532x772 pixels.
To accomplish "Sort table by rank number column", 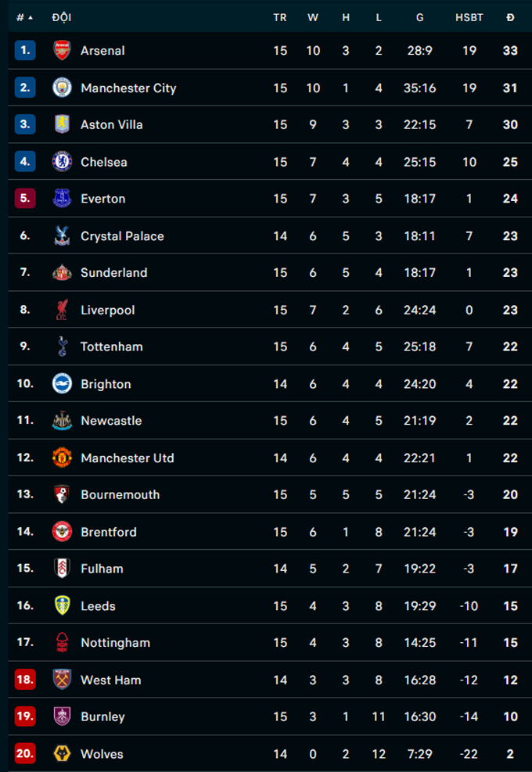I will [24, 17].
